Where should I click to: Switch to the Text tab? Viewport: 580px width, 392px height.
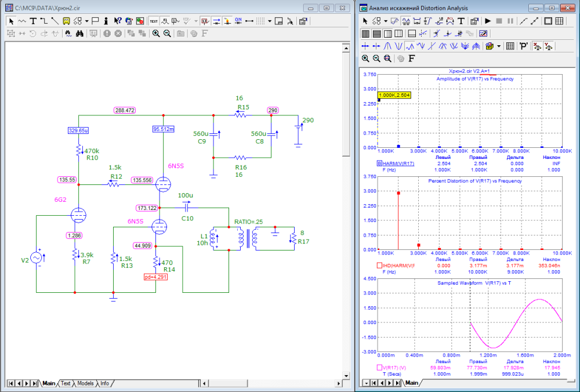[66, 383]
